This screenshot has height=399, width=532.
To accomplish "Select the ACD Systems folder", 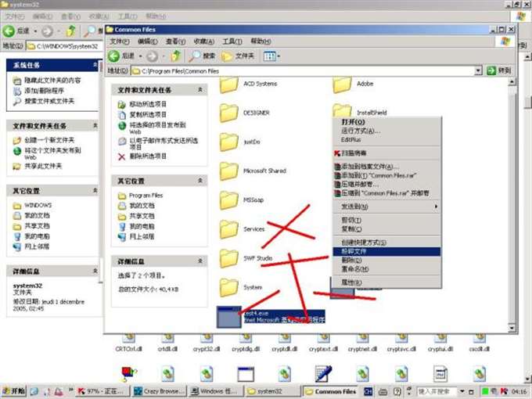I will pyautogui.click(x=248, y=84).
